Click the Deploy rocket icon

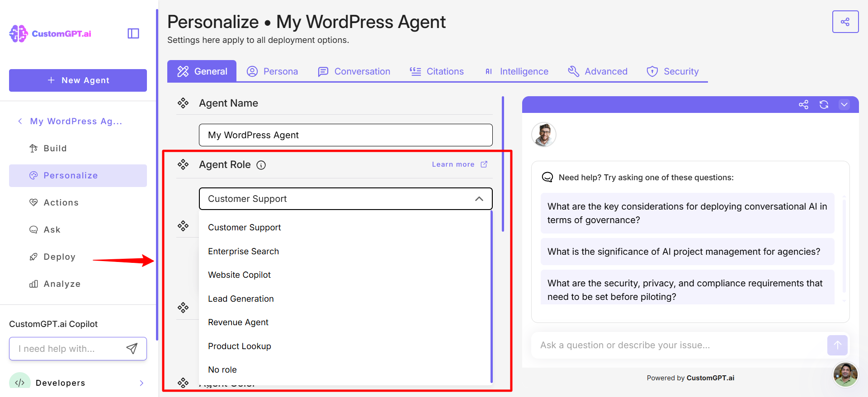click(33, 257)
